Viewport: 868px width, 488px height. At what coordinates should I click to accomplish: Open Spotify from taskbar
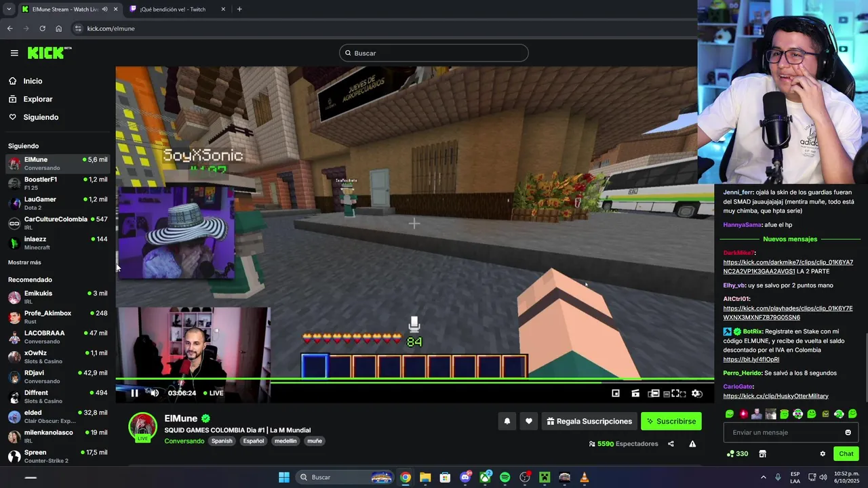505,477
